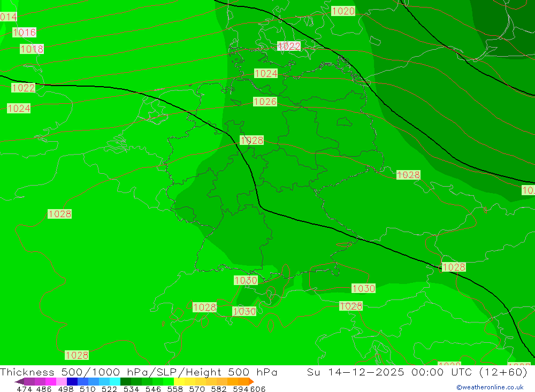Select legend value 582
Screen dimensions: 535x392
tap(219, 389)
